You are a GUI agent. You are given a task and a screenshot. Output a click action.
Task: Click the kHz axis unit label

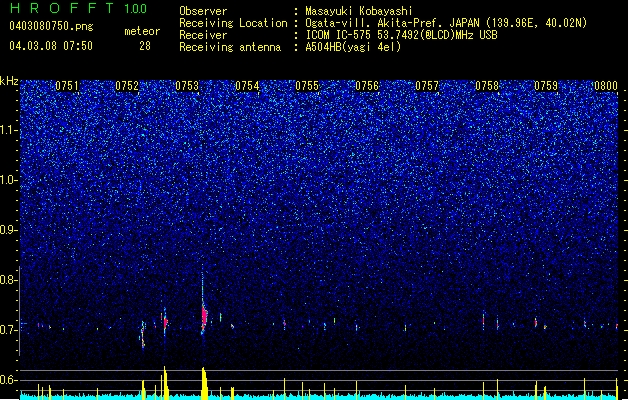tap(9, 81)
